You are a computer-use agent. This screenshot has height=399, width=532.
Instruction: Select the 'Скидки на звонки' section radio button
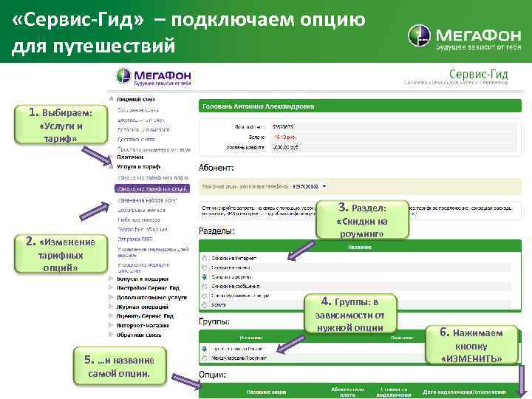[204, 267]
